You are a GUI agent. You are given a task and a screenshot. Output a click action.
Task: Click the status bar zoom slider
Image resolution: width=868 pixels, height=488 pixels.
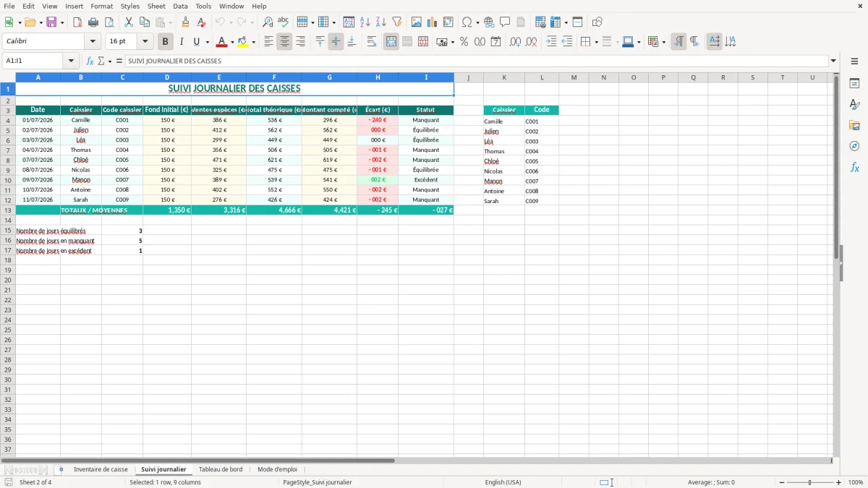click(810, 482)
